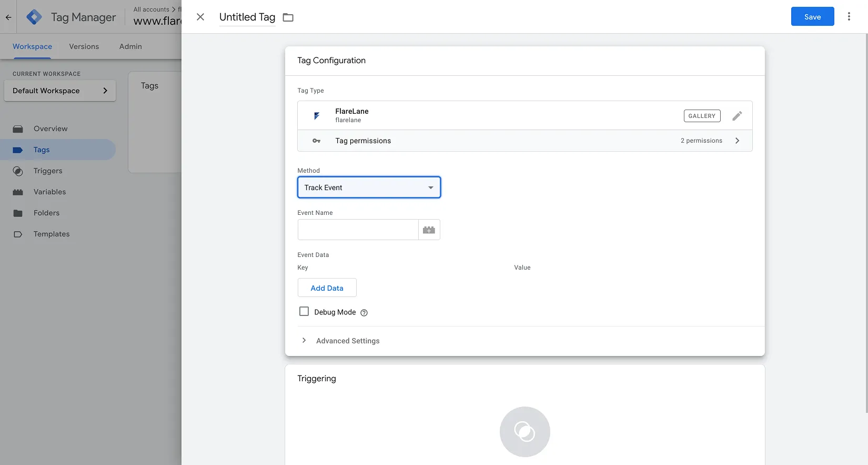Viewport: 868px width, 465px height.
Task: Click the blue Save button
Action: tap(813, 16)
